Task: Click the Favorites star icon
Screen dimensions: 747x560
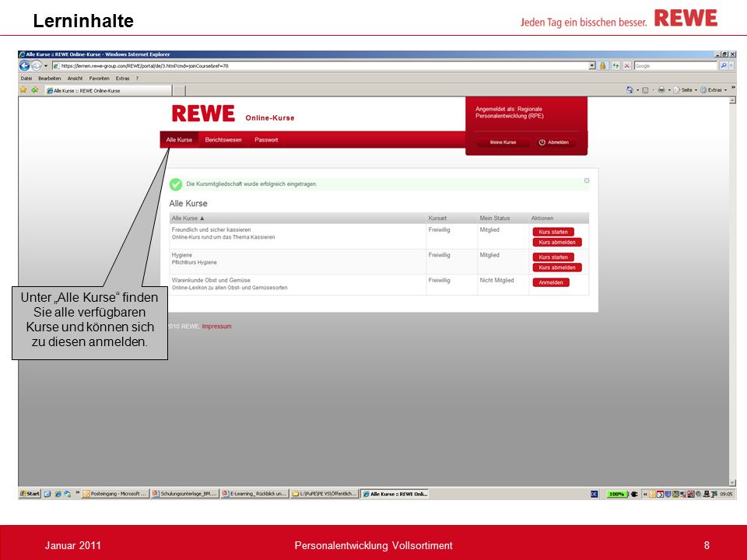Action: point(23,89)
